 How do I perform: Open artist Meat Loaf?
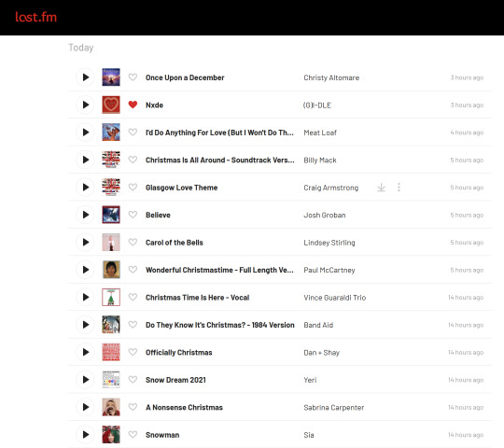[x=320, y=133]
